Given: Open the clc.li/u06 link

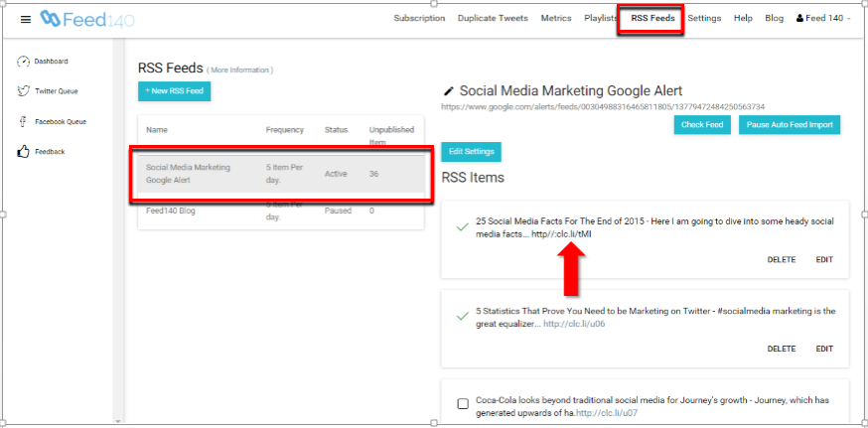Looking at the screenshot, I should coord(574,324).
